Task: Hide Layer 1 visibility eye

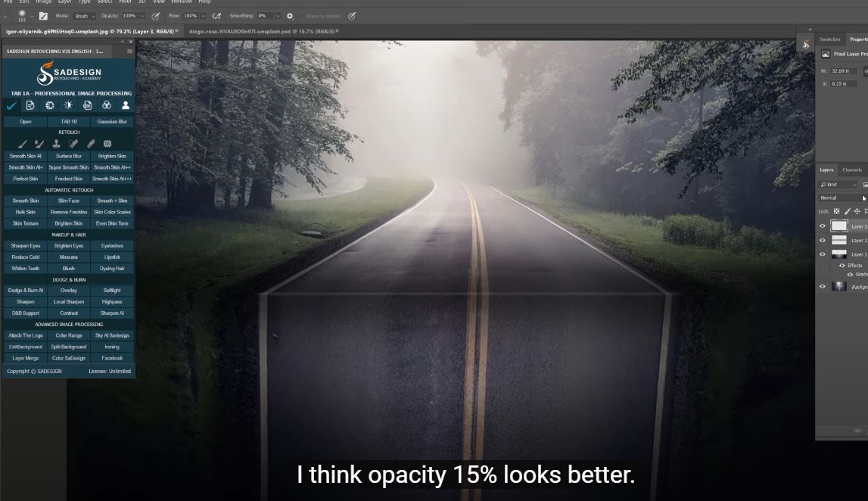Action: [x=822, y=254]
